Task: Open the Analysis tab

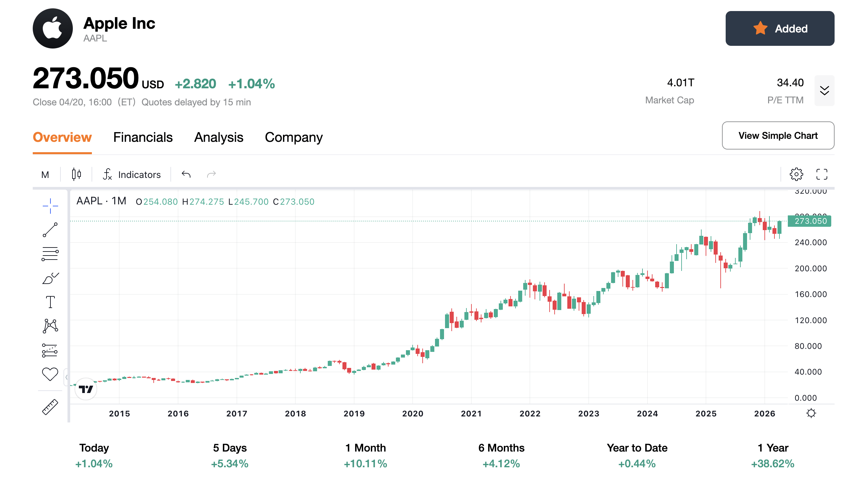Action: (x=219, y=137)
